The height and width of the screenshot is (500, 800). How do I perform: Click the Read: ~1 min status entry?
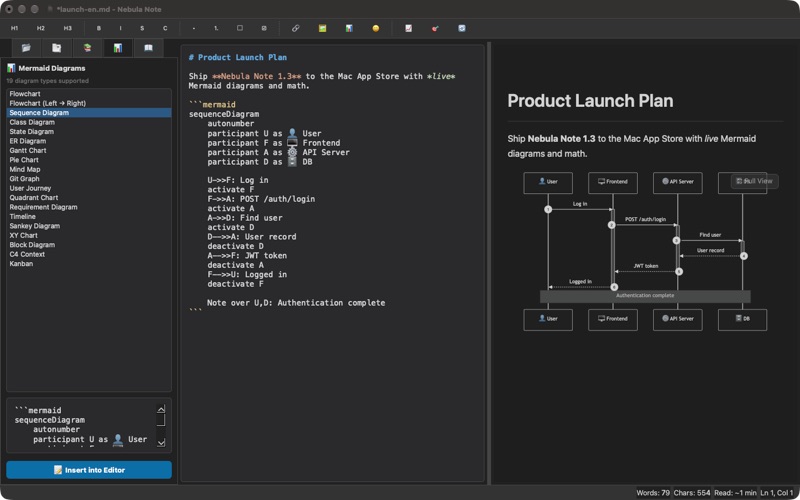coord(735,493)
